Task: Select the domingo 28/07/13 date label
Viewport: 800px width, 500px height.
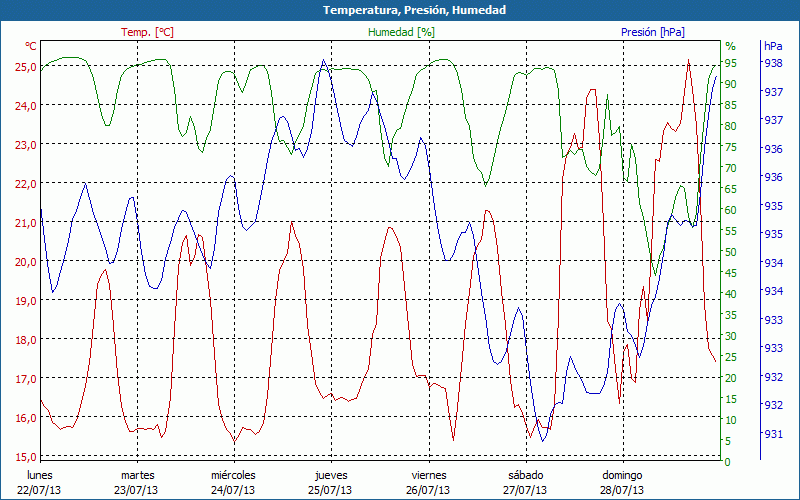Action: (x=622, y=482)
